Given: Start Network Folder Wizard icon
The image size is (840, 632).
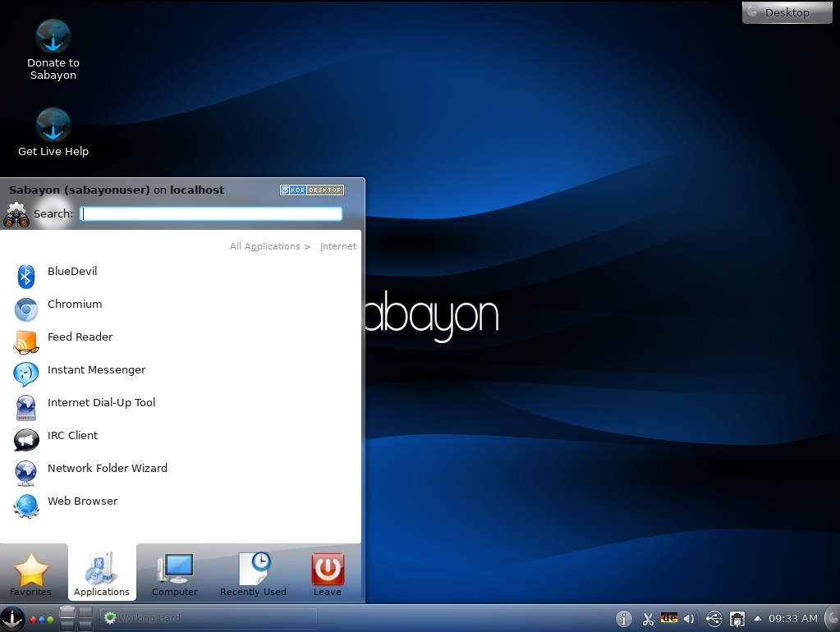Looking at the screenshot, I should click(x=25, y=474).
